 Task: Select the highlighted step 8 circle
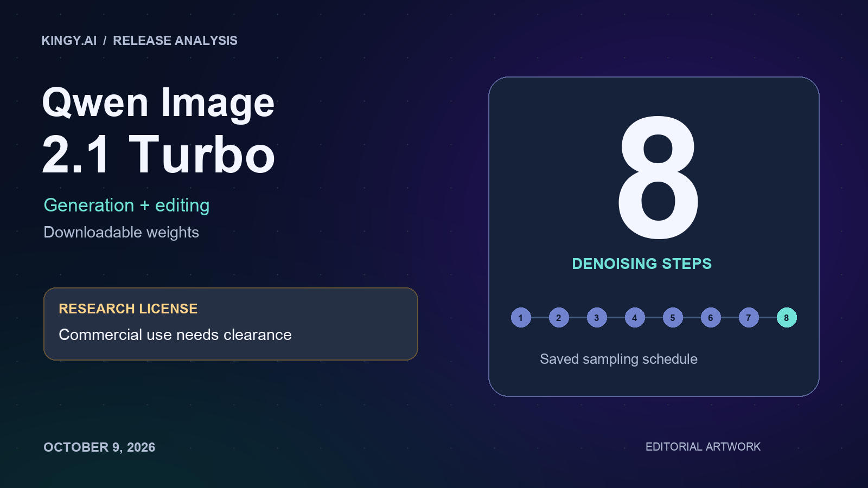(787, 318)
